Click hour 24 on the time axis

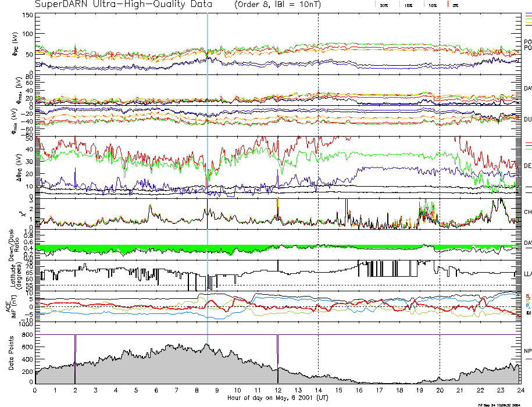click(x=519, y=390)
